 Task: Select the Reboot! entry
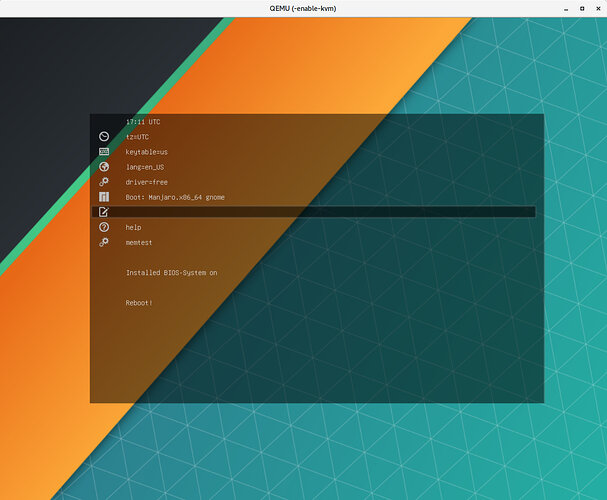click(139, 303)
